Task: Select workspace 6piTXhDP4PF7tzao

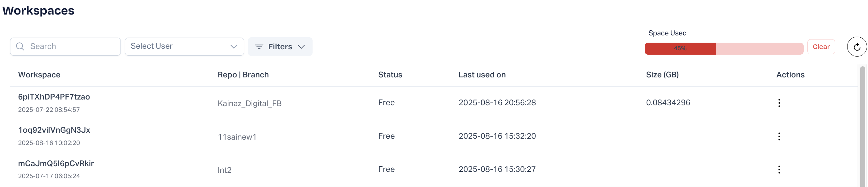Action: (54, 97)
